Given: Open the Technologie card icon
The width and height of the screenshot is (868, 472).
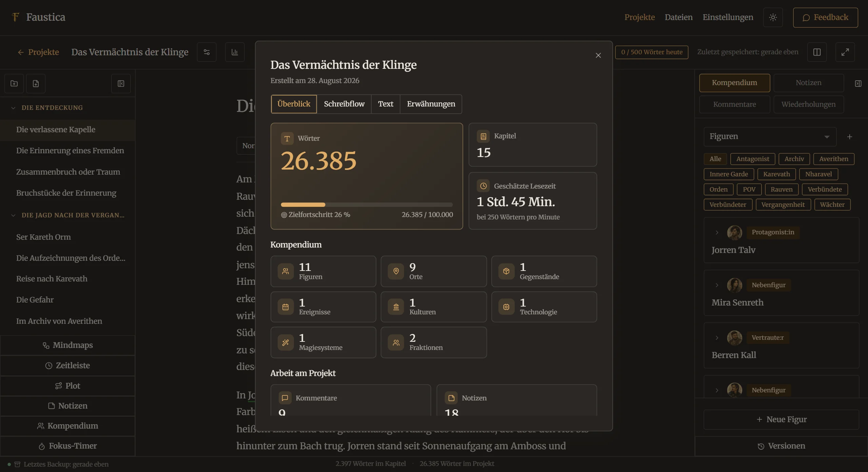Looking at the screenshot, I should point(506,307).
